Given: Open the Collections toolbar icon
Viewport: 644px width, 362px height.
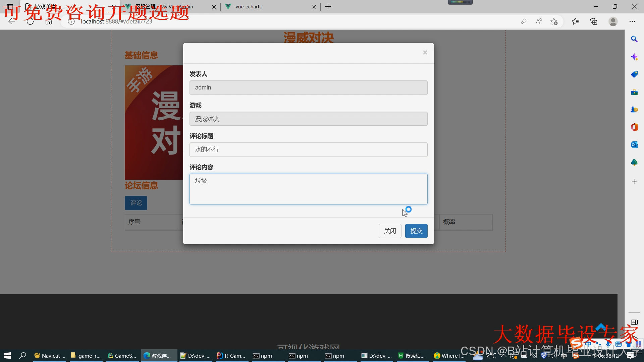Looking at the screenshot, I should [594, 21].
